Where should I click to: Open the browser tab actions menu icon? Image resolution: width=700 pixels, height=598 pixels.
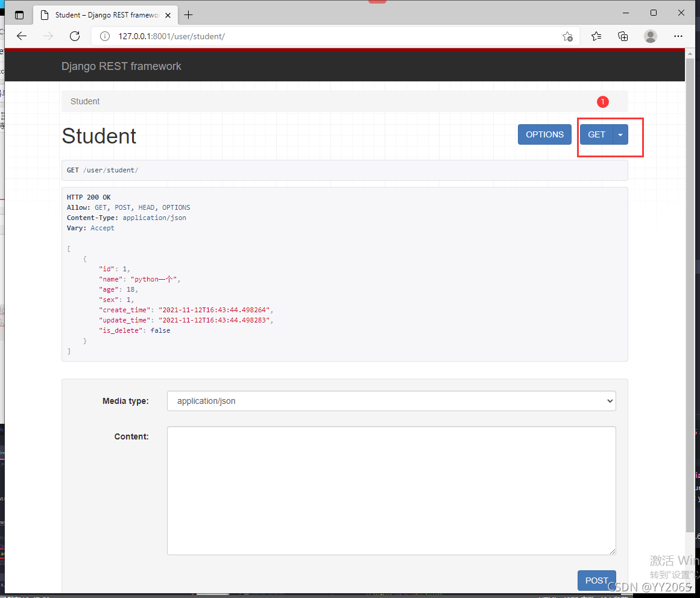[19, 15]
